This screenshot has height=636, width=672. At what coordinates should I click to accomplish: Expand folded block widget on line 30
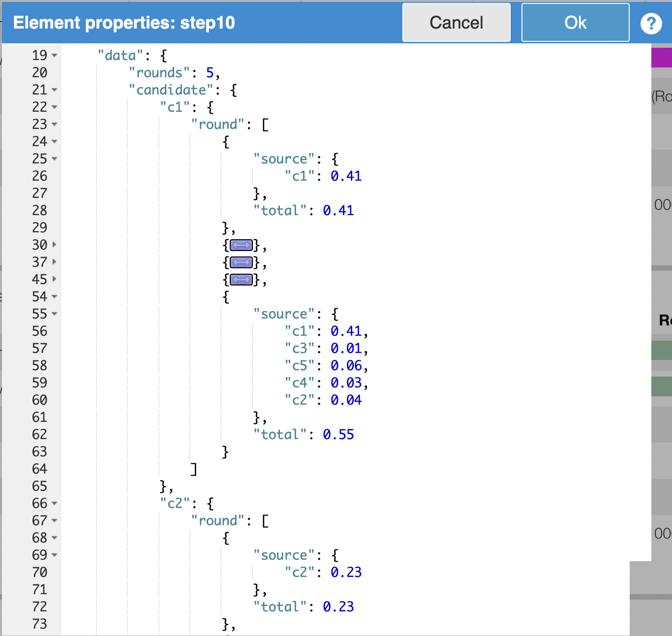click(x=241, y=245)
